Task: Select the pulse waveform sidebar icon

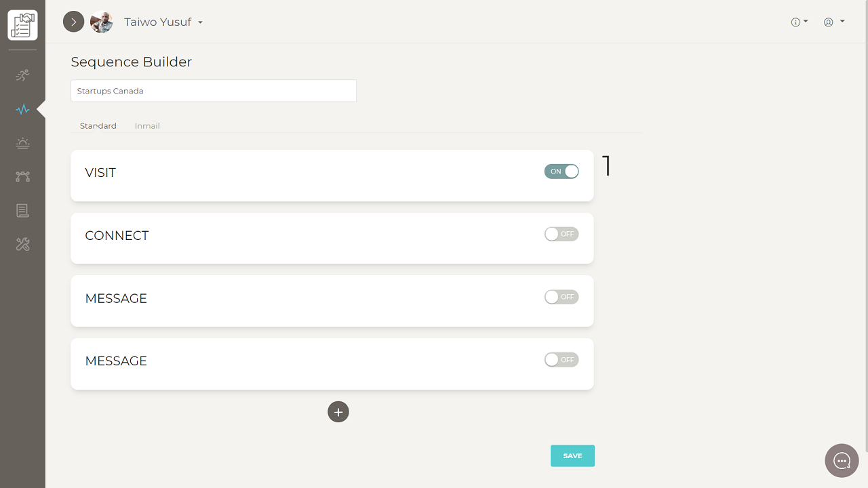Action: click(x=22, y=109)
